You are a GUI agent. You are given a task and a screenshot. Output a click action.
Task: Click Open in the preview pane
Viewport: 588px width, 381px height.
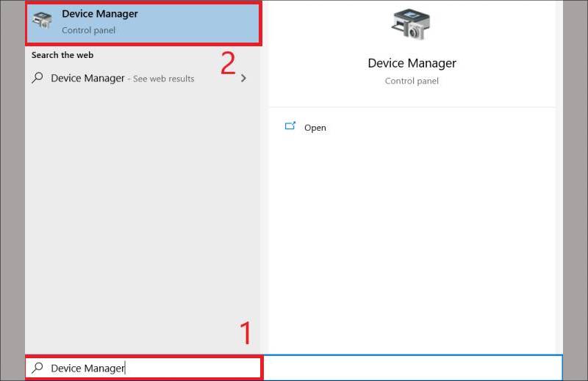(x=315, y=128)
